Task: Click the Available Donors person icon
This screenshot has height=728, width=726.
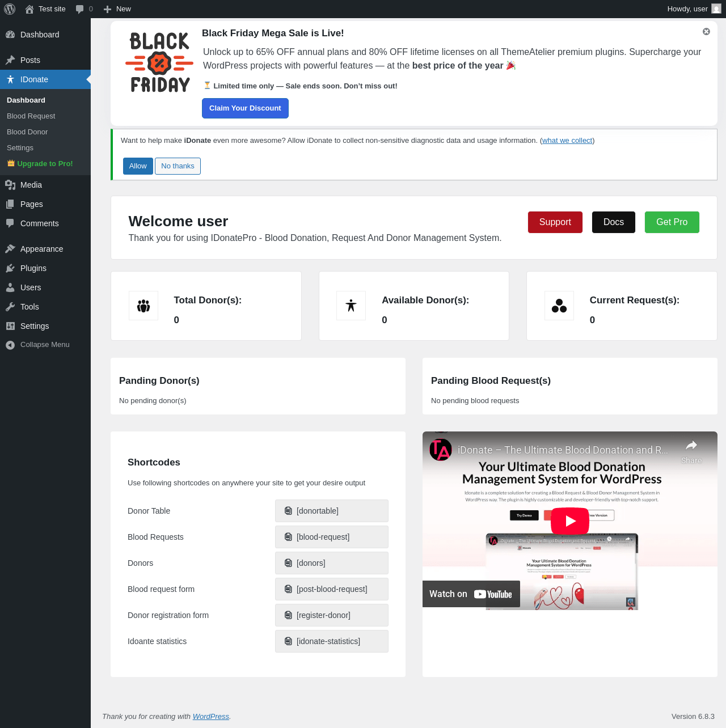Action: [351, 306]
